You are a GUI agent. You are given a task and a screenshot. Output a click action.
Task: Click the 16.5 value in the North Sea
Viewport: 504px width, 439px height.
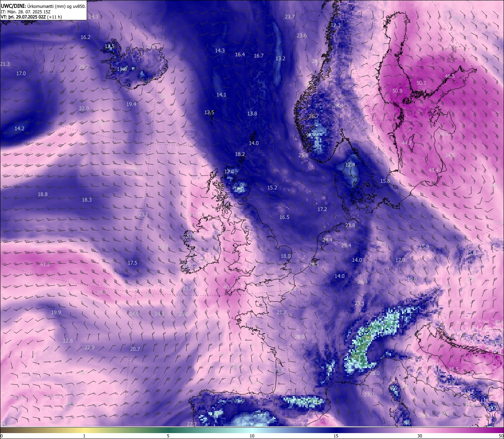[x=284, y=217]
